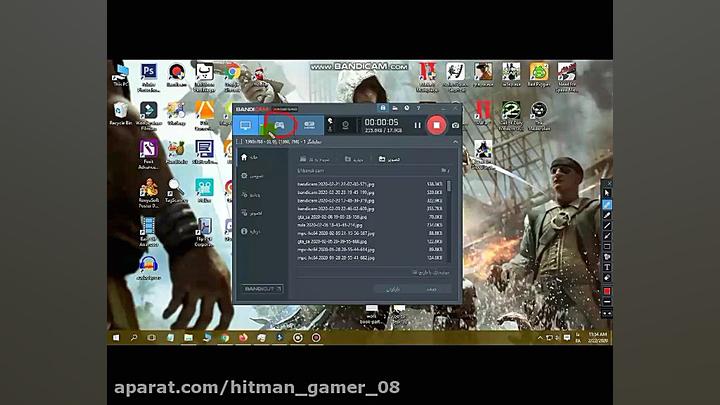Select the highlighted pen tool in drawing toolbar
Viewport: 720px width, 405px height.
click(607, 204)
